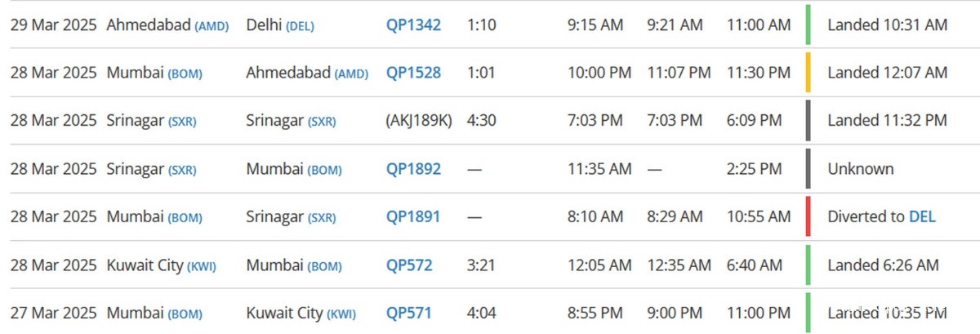Click the DEL diversion airport link
This screenshot has width=980, height=334.
[x=922, y=217]
